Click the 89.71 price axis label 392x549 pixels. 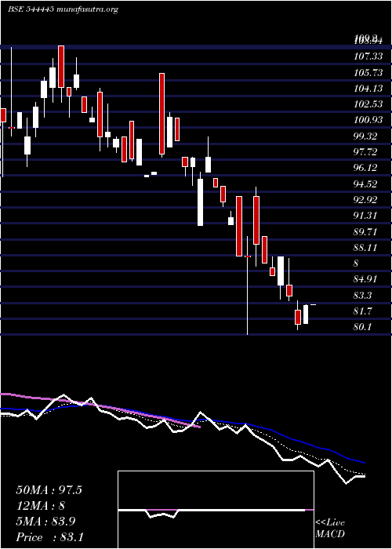365,232
